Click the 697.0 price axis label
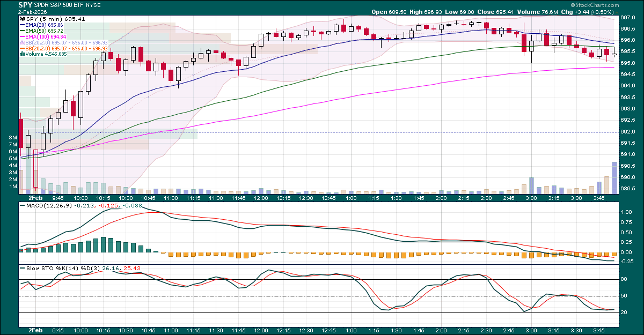The image size is (644, 335). [x=627, y=18]
